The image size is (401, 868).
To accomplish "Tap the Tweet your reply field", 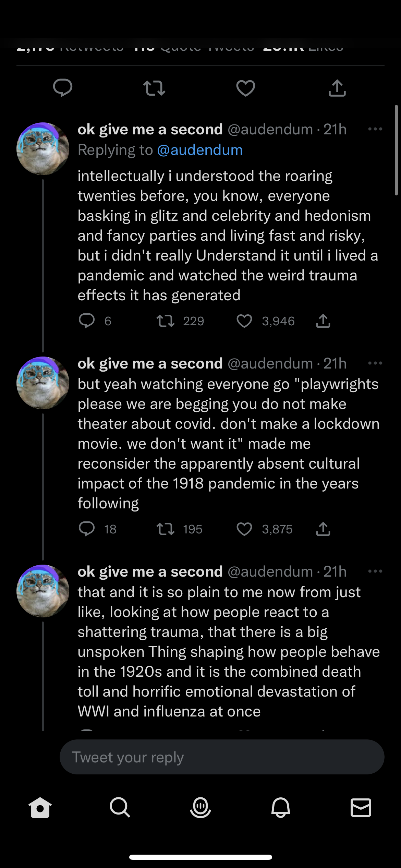I will (x=222, y=757).
